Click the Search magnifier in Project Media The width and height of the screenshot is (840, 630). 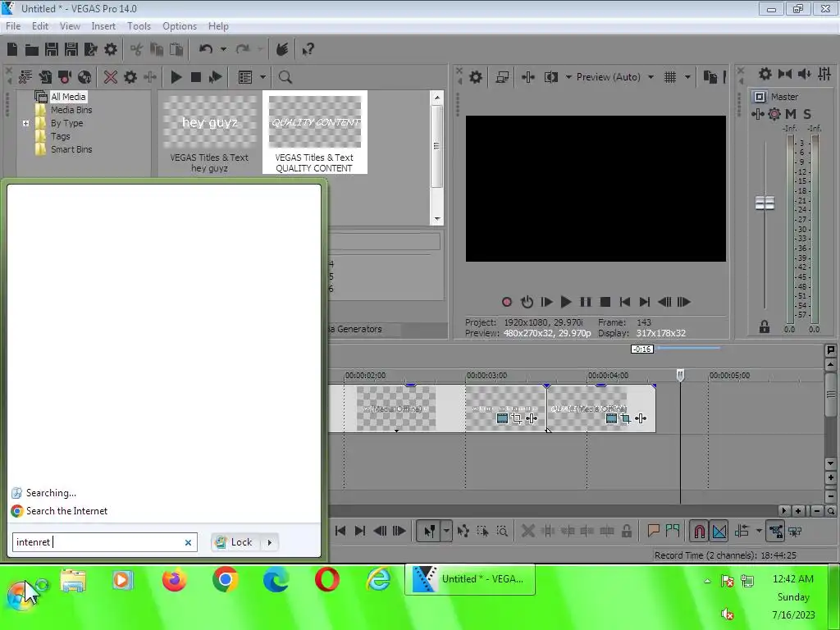tap(285, 77)
